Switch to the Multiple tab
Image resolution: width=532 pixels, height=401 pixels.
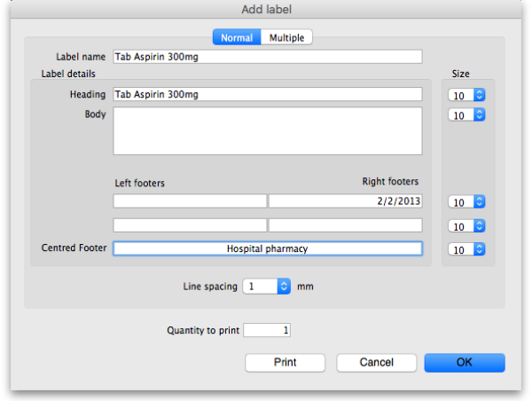(x=287, y=37)
